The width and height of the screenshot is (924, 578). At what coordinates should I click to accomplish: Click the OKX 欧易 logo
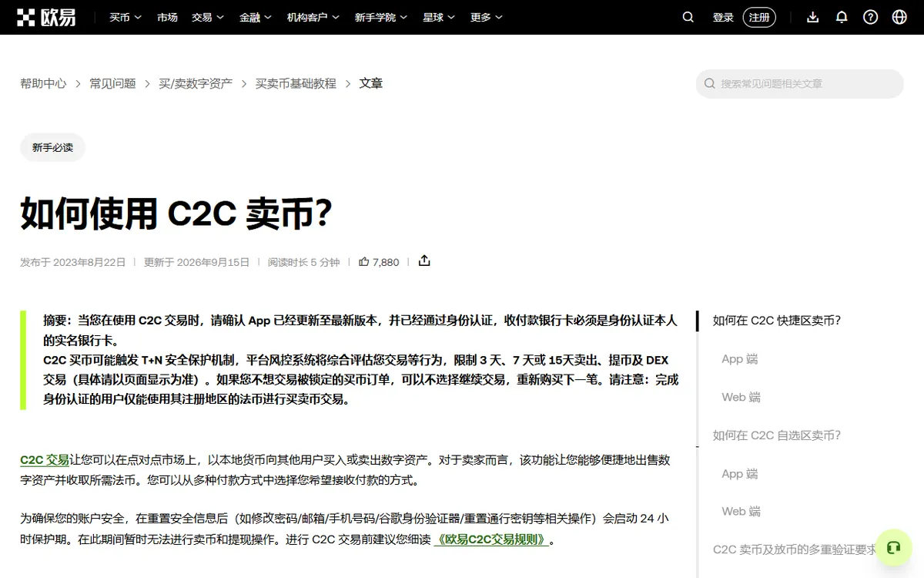point(48,17)
